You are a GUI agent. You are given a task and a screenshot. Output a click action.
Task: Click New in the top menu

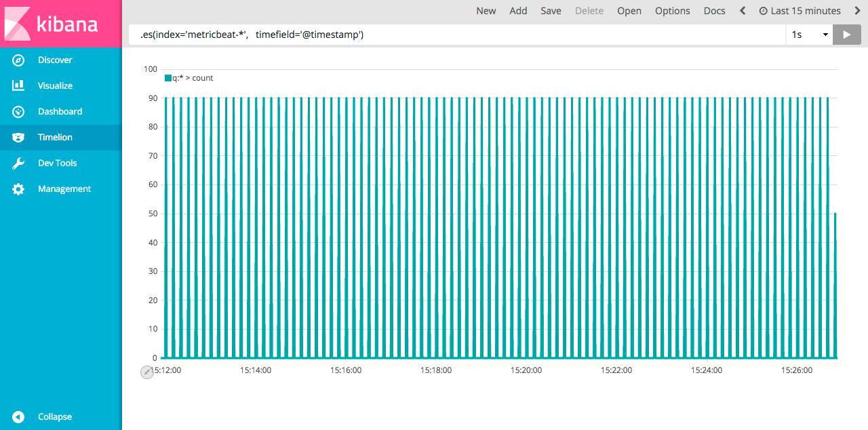coord(486,11)
